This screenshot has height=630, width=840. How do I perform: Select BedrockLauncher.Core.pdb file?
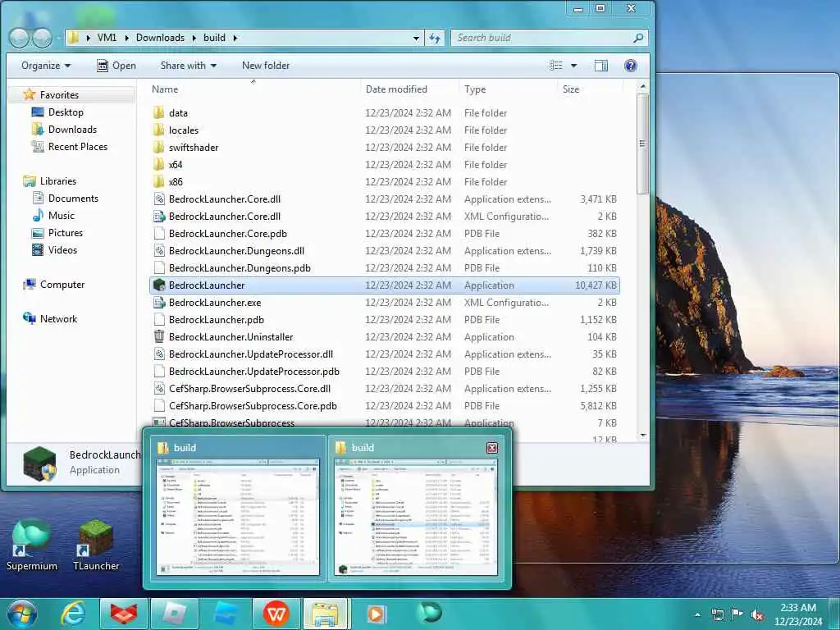tap(385, 234)
